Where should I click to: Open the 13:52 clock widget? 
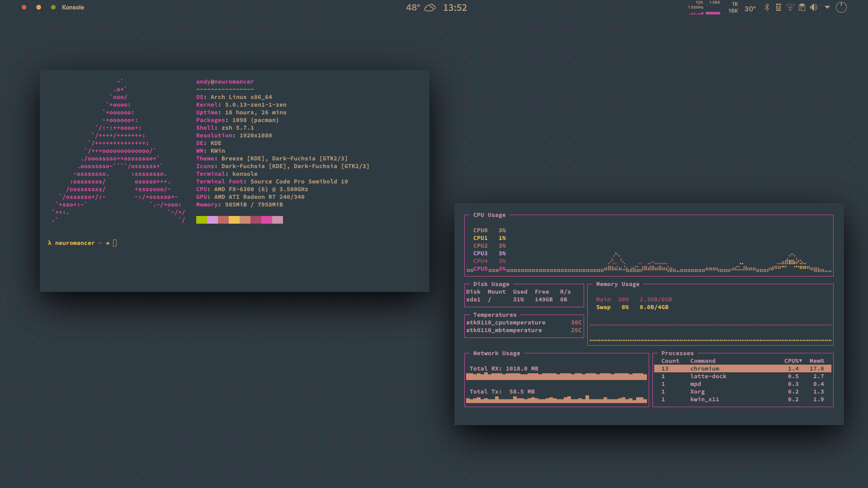pos(455,8)
